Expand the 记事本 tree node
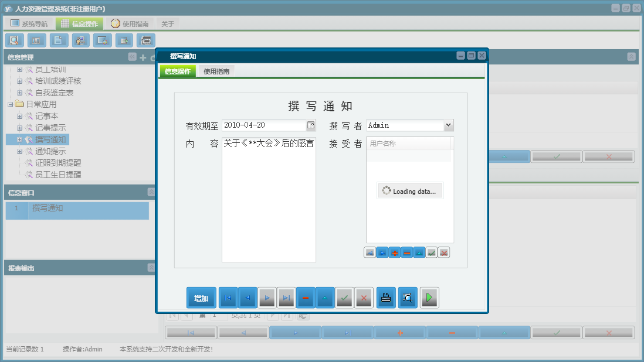 20,117
